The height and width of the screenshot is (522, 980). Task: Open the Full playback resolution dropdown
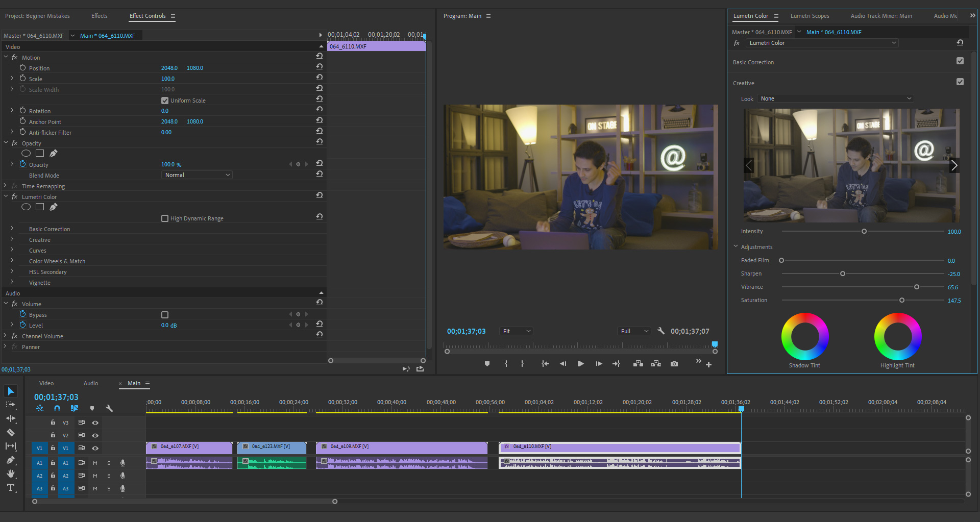(x=634, y=331)
